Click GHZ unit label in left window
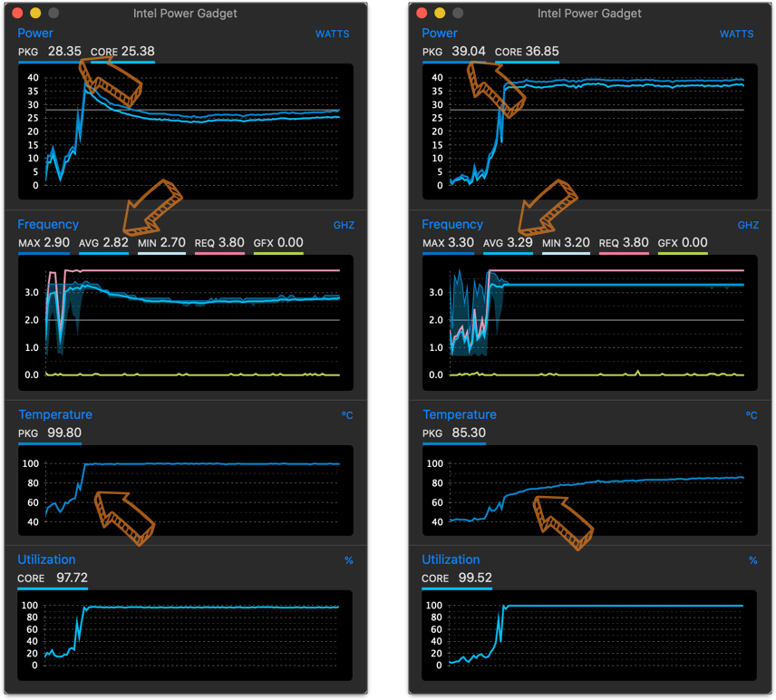 (x=344, y=225)
